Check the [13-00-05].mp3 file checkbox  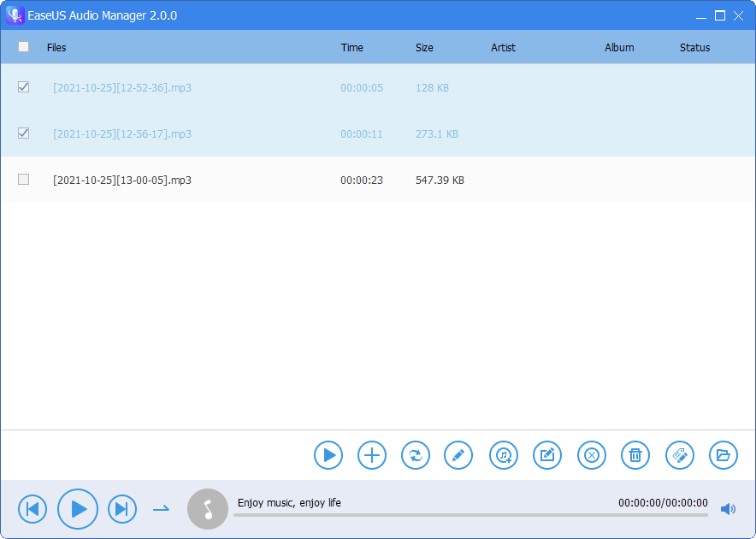coord(24,180)
